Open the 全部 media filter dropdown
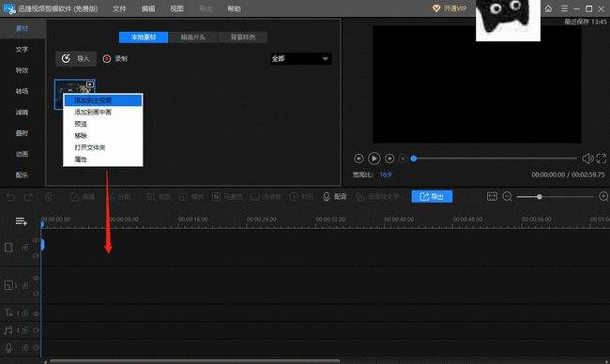Viewport: 610px width, 364px height. pyautogui.click(x=300, y=59)
